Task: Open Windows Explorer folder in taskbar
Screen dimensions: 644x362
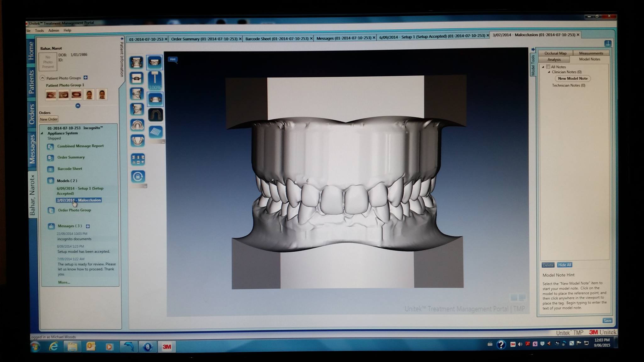Action: pyautogui.click(x=72, y=346)
